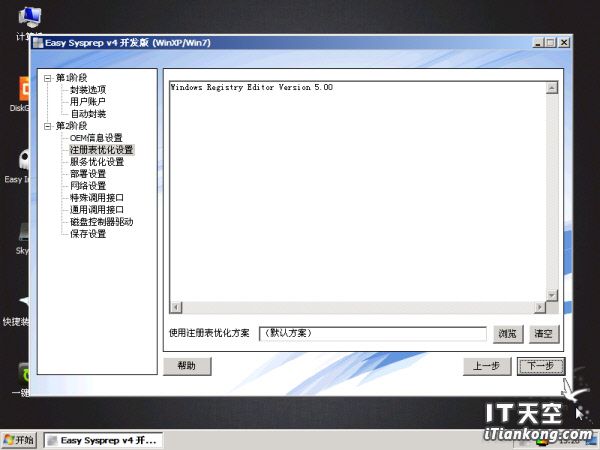
Task: Select 用户账户 in the tree
Action: point(88,102)
